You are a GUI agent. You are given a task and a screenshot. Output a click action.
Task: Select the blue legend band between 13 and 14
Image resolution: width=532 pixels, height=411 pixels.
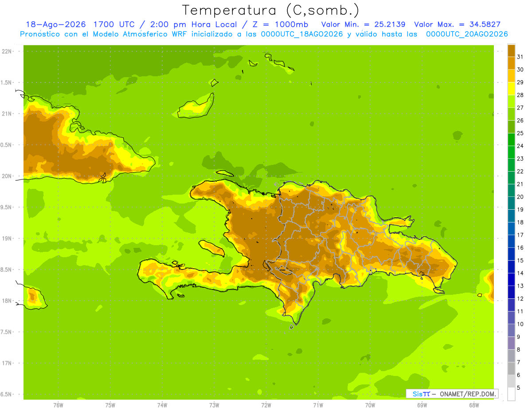coord(511,280)
